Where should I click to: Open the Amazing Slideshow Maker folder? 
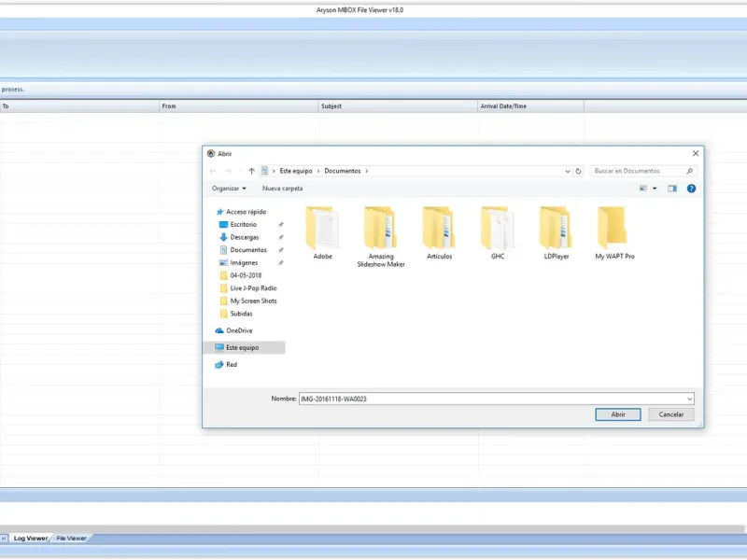381,236
